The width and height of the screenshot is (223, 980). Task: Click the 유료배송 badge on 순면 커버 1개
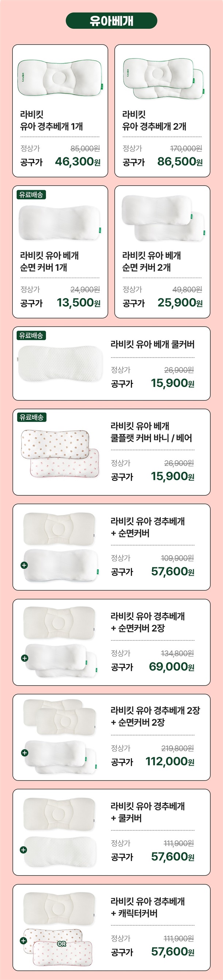click(x=31, y=194)
